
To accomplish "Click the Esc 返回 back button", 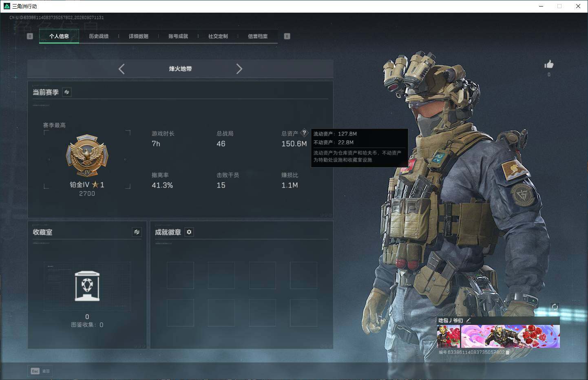I will pyautogui.click(x=40, y=371).
